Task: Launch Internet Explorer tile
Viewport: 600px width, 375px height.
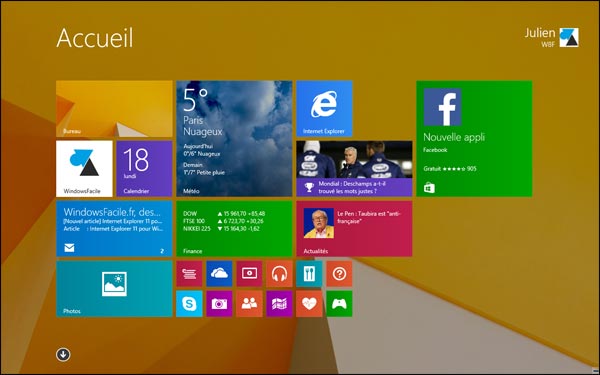Action: [x=324, y=109]
